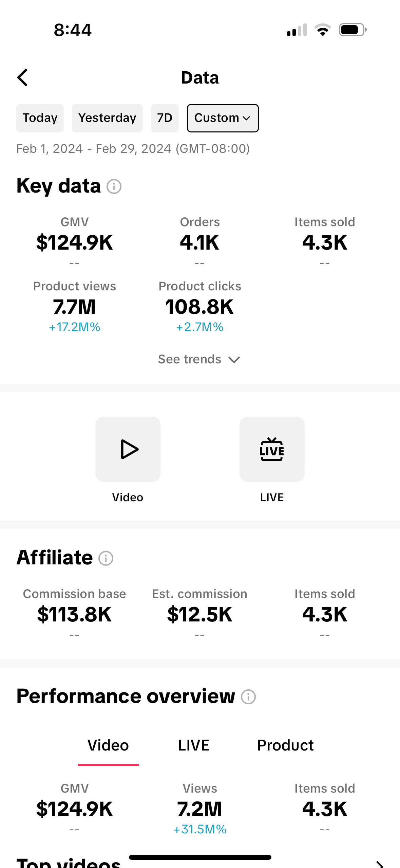Open Key data info icon

pos(114,186)
